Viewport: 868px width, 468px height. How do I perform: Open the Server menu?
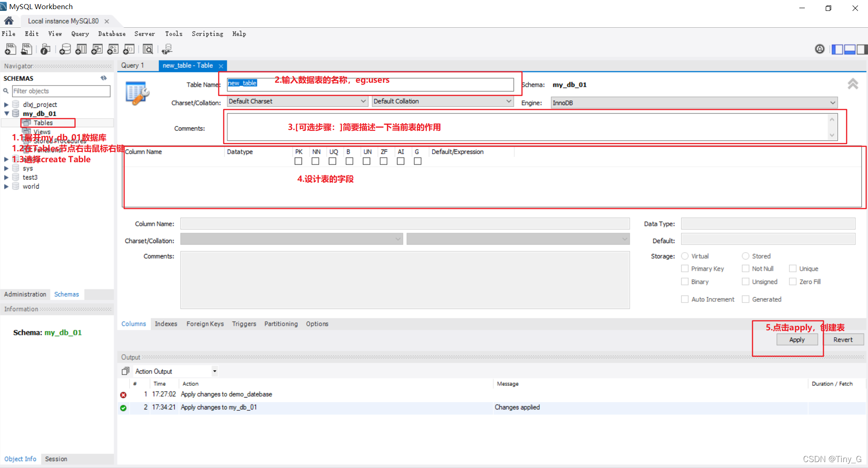tap(145, 34)
